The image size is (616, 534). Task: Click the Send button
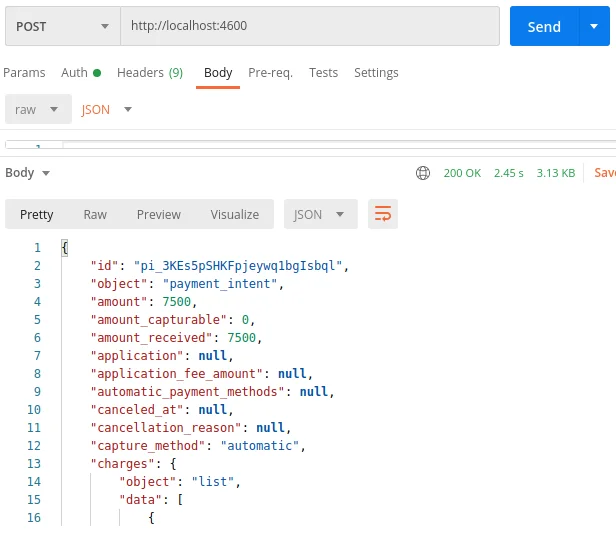click(544, 26)
